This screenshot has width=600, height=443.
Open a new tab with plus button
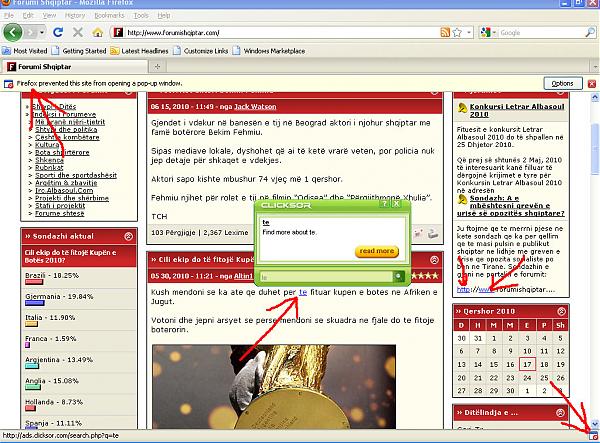[157, 67]
